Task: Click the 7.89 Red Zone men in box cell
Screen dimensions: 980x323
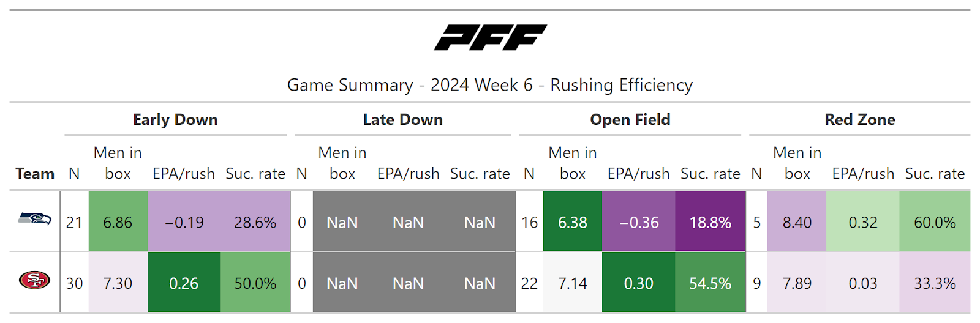Action: (797, 283)
